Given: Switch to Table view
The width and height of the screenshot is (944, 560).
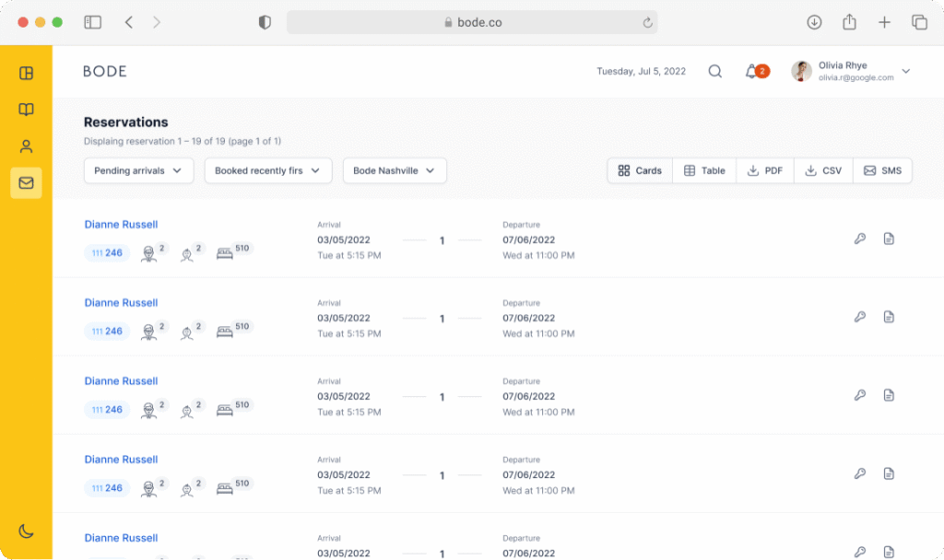Looking at the screenshot, I should click(x=704, y=170).
